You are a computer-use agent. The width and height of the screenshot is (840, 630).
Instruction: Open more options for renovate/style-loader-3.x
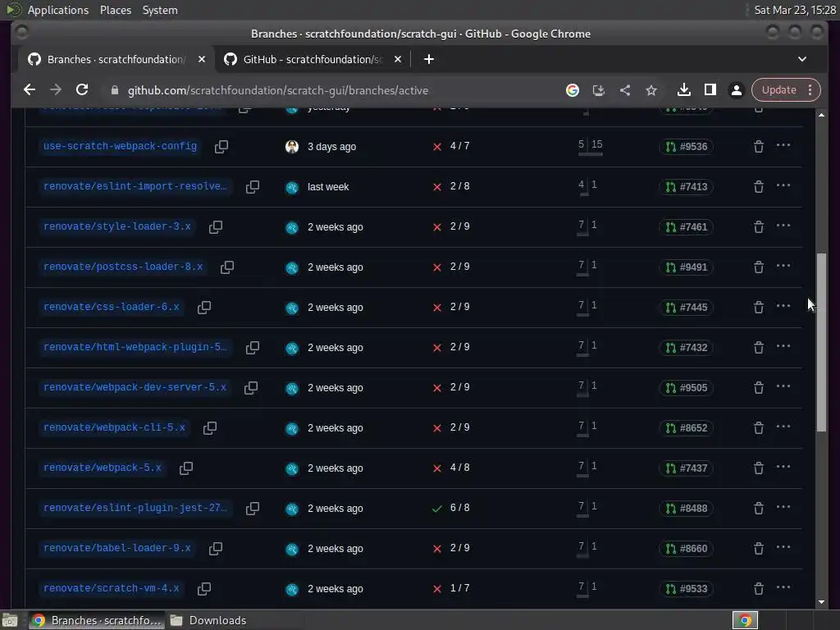click(783, 226)
